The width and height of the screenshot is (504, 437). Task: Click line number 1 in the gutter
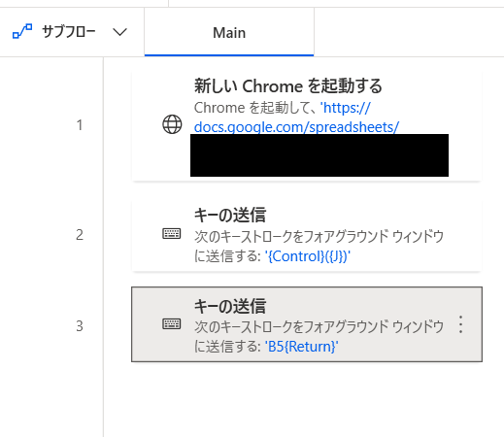80,125
